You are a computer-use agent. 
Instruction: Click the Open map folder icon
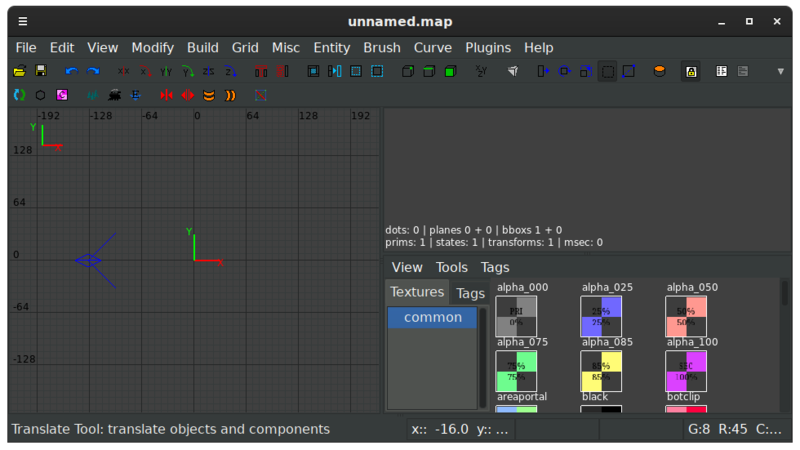[19, 71]
